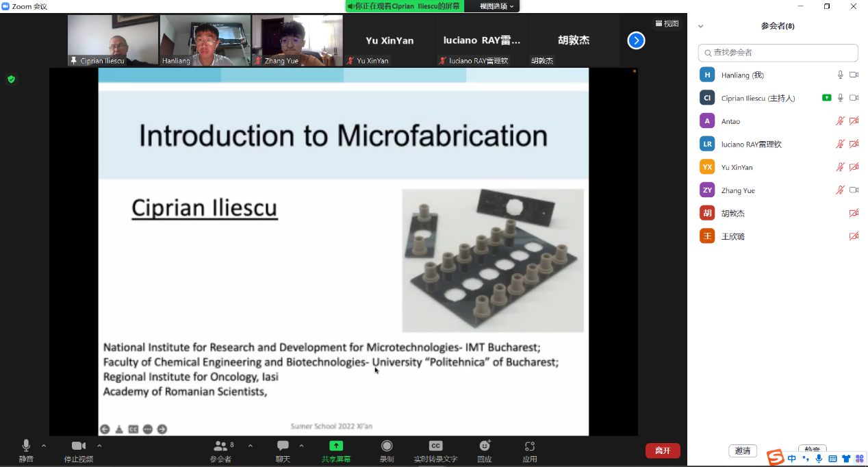
Task: Open live transcription CC icon
Action: pos(435,446)
